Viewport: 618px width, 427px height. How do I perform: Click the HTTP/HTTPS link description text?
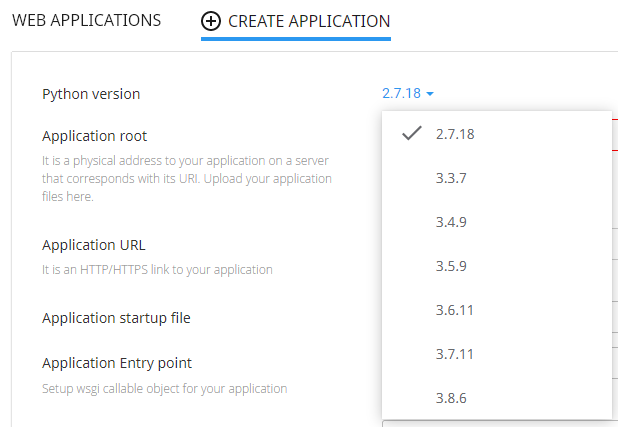[157, 269]
